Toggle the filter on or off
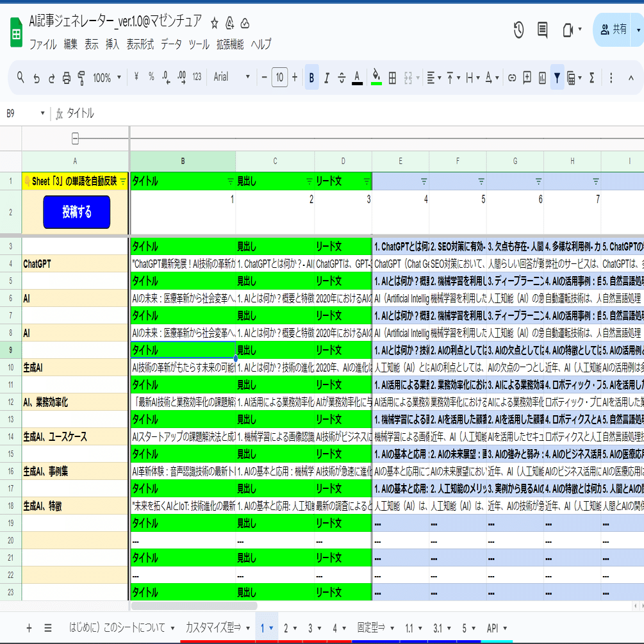The width and height of the screenshot is (644, 644). 557,78
